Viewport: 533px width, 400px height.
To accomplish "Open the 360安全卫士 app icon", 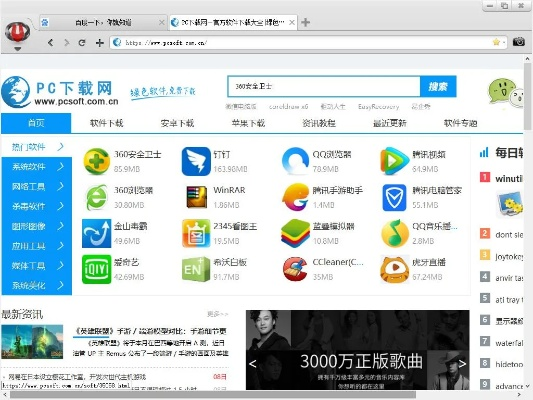I will 97,161.
